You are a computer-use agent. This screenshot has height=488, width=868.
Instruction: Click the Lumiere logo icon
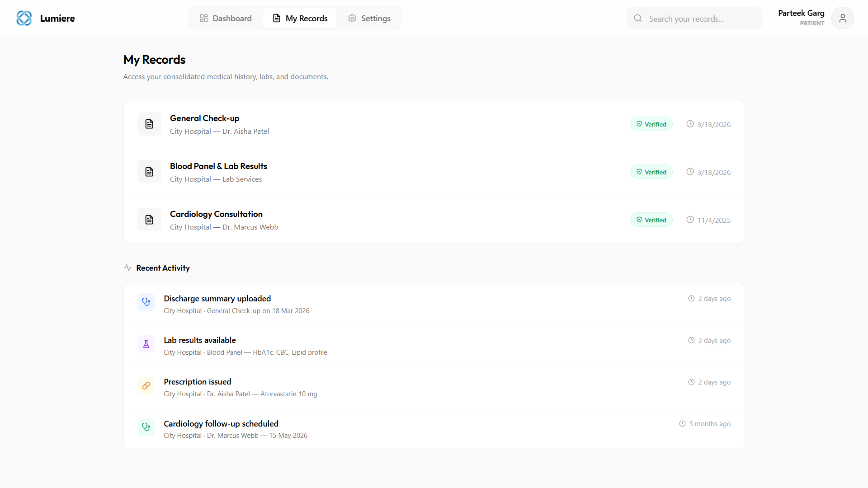[x=24, y=18]
